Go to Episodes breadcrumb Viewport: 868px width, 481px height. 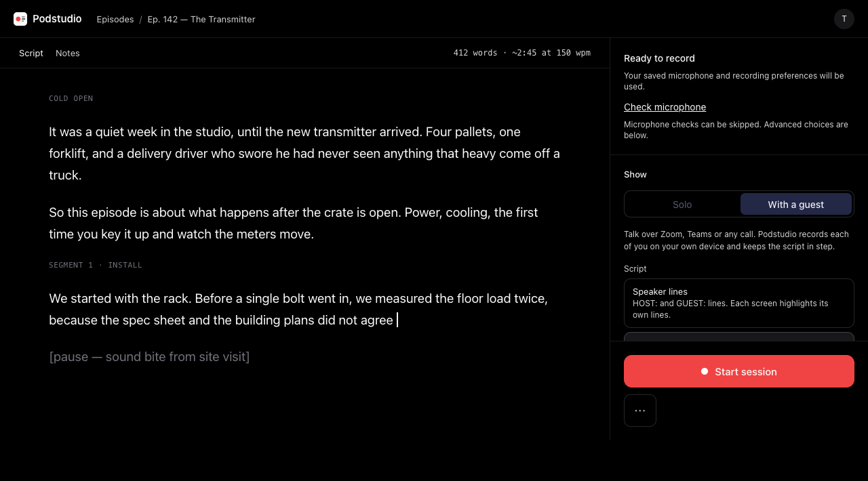coord(115,19)
